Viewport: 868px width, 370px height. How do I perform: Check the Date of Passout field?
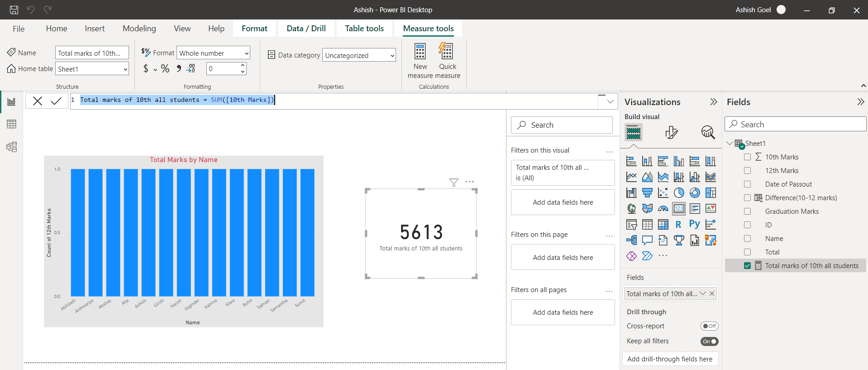pos(747,184)
